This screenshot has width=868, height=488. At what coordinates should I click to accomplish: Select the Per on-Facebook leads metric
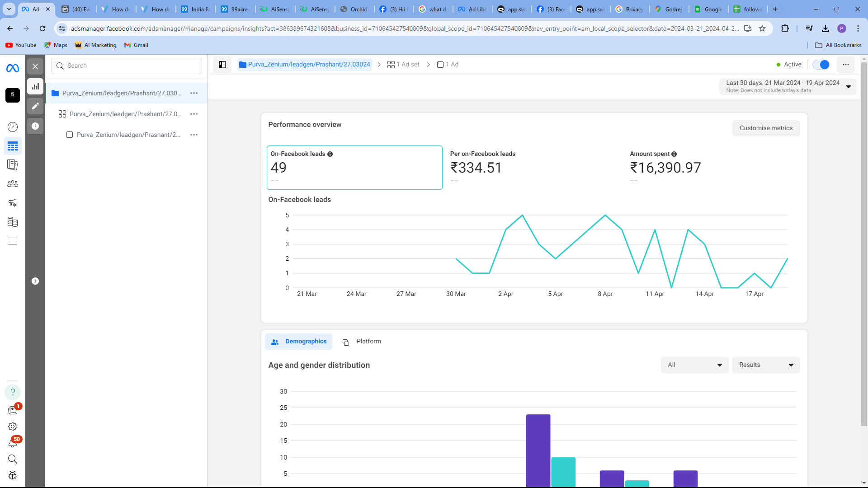(533, 168)
